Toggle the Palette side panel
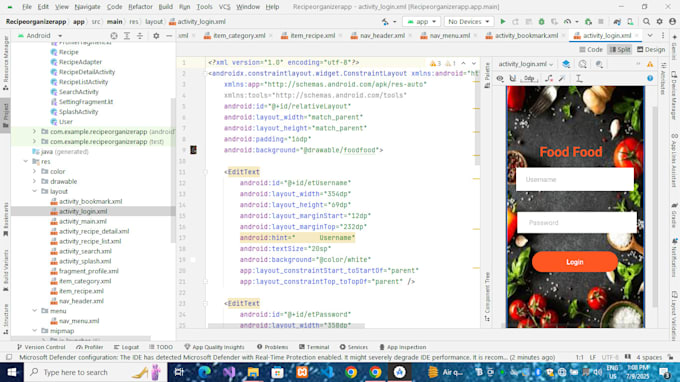Screen dimensions: 680x382 [487, 75]
